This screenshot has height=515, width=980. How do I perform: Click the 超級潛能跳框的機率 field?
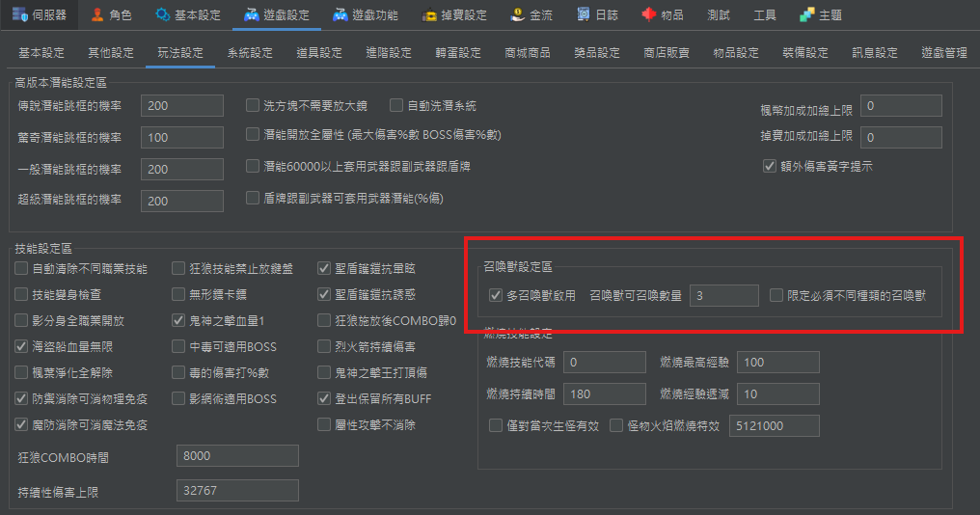[x=182, y=202]
